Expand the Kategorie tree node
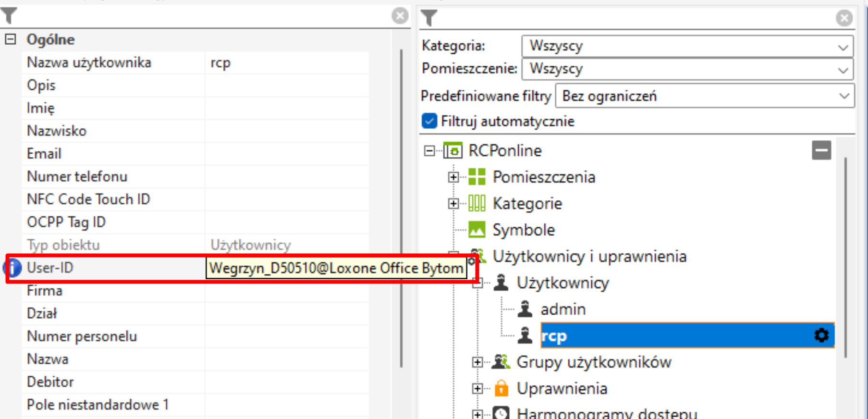 pyautogui.click(x=453, y=204)
